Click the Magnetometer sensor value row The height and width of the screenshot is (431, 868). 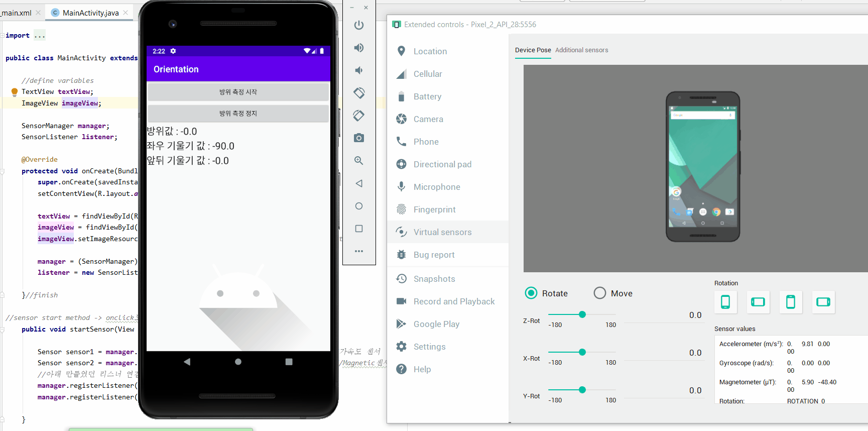778,386
